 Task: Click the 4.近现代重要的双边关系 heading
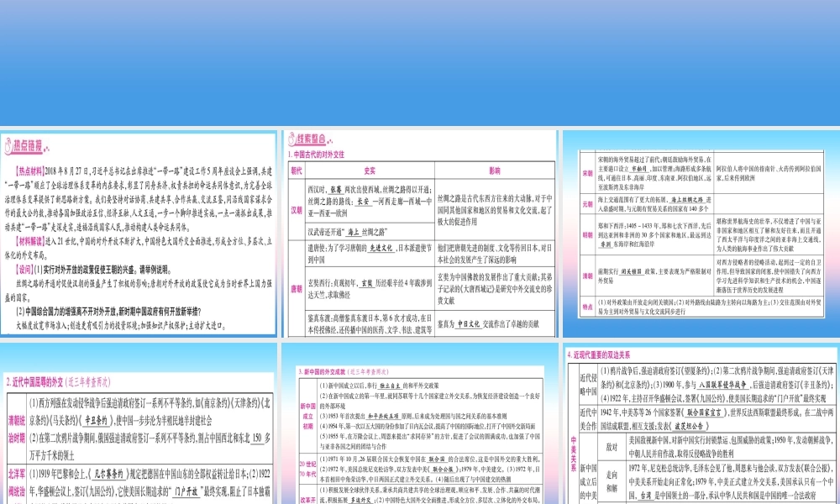point(598,354)
